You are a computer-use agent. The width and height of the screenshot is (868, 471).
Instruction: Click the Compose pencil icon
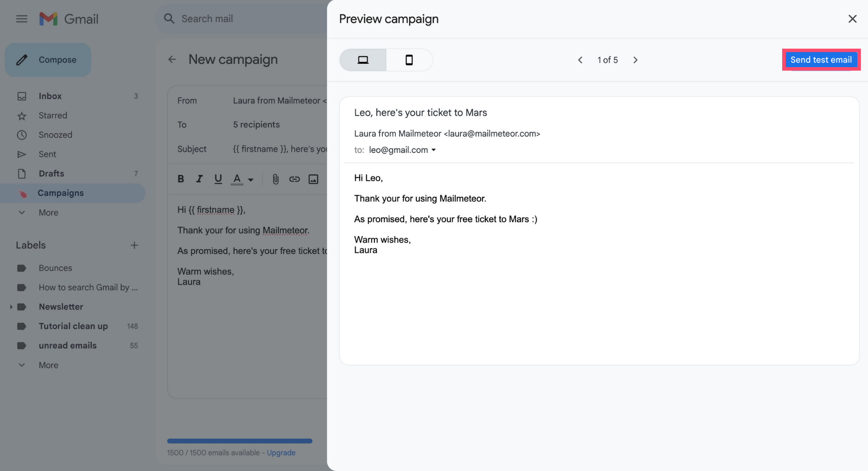22,60
